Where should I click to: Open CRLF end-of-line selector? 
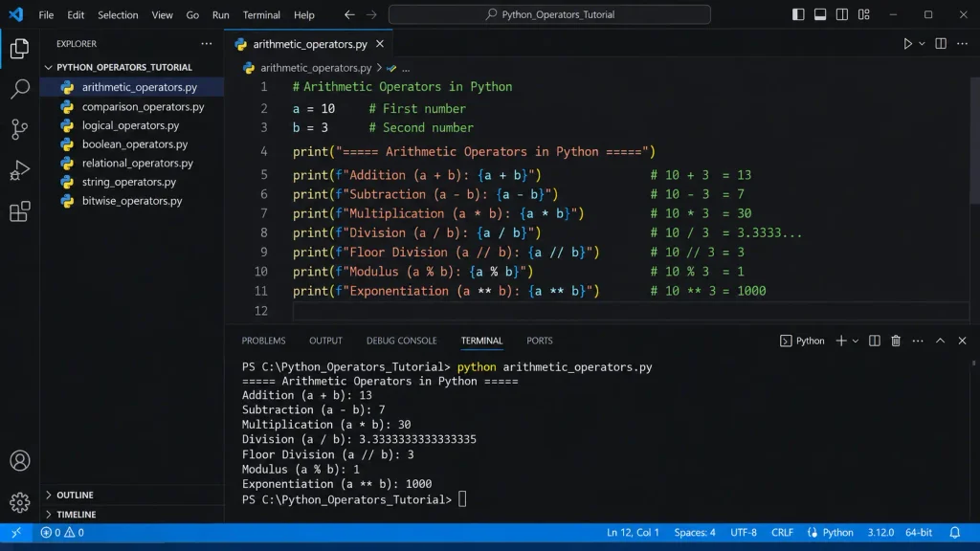click(782, 532)
